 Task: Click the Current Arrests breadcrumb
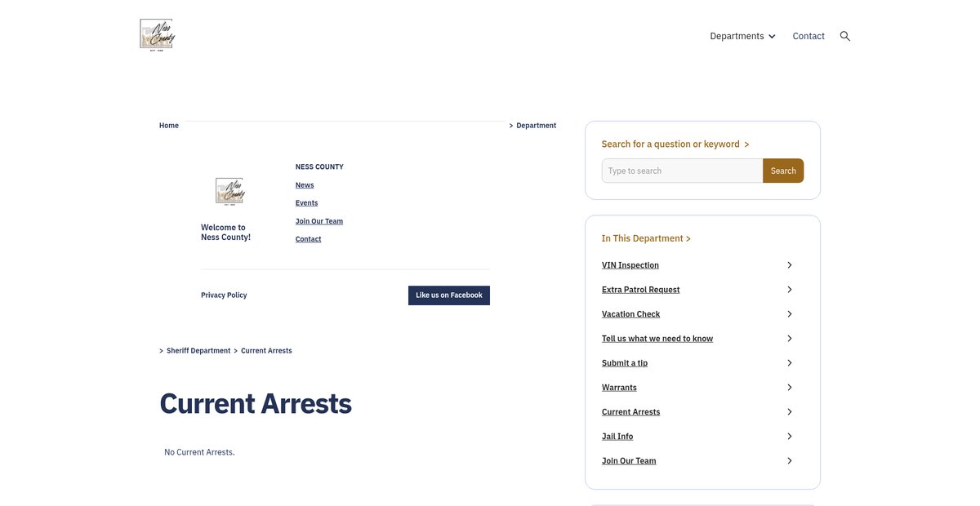pos(266,351)
